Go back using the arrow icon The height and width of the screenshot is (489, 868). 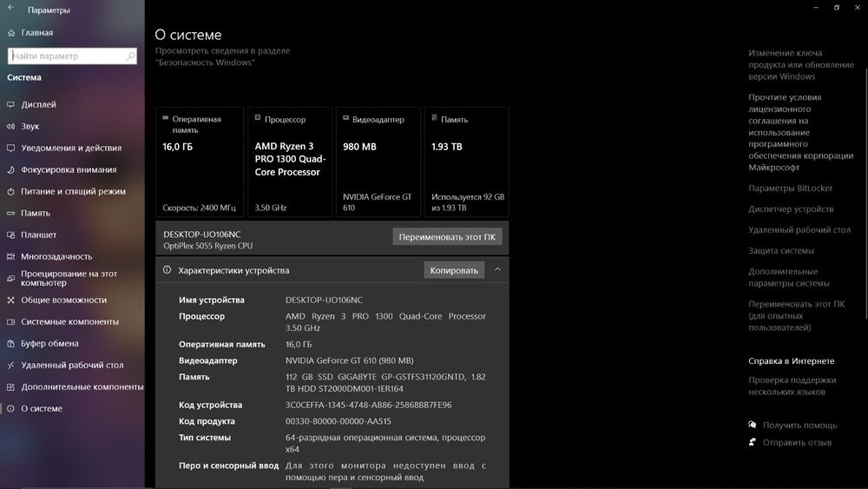pos(10,8)
